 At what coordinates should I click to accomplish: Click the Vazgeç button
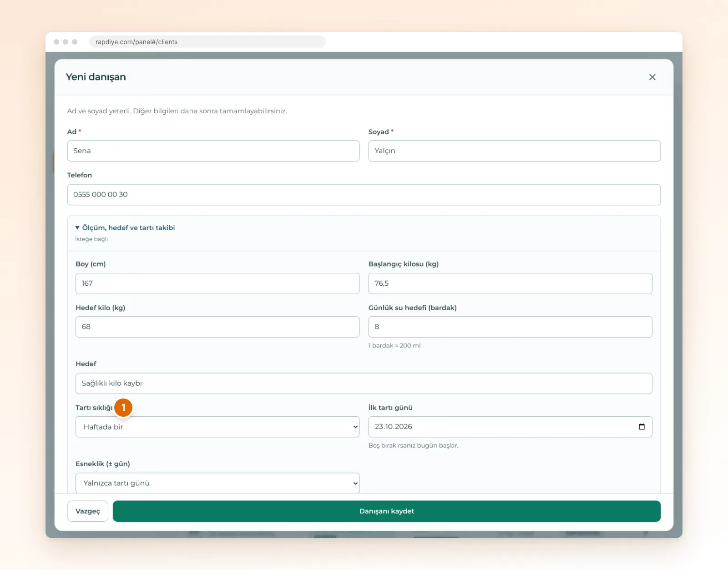88,511
